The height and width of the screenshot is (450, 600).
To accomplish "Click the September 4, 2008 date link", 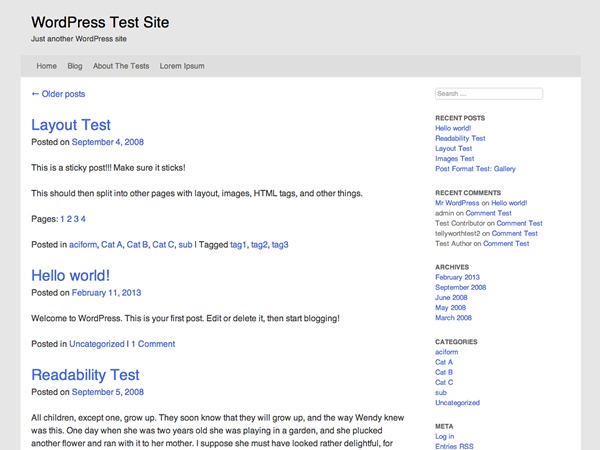I will tap(108, 142).
